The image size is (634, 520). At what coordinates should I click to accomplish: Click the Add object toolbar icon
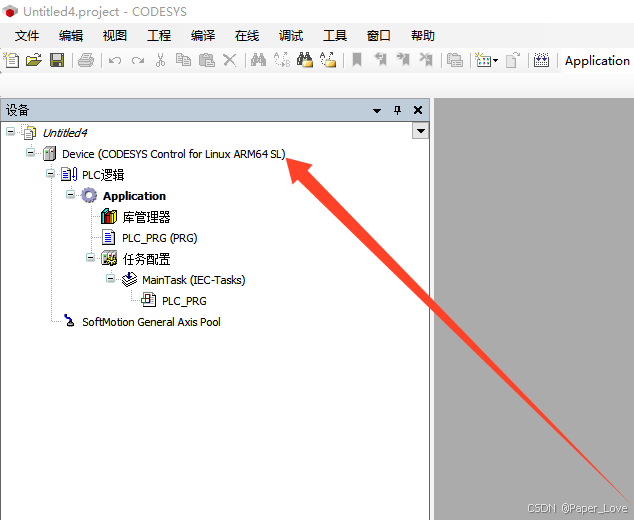click(x=483, y=60)
